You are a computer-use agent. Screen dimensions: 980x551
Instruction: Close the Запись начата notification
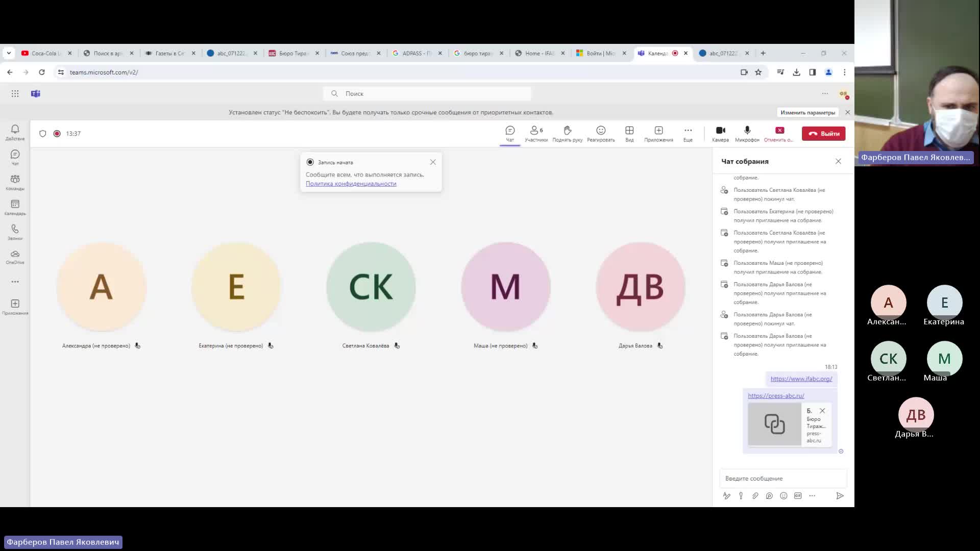(433, 162)
